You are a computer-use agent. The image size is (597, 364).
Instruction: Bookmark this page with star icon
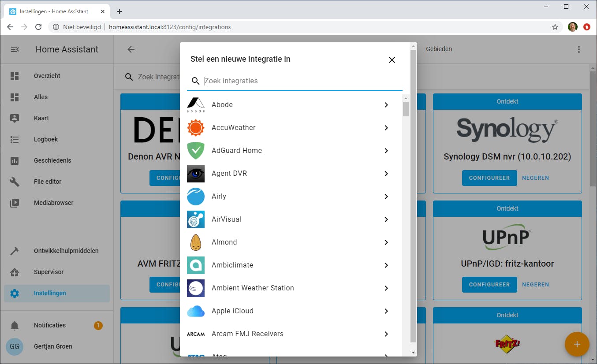(555, 27)
